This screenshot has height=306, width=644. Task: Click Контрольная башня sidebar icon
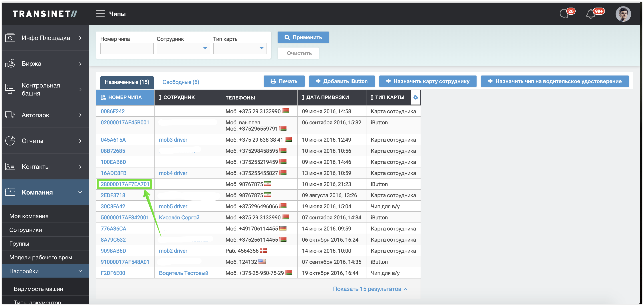coord(10,89)
